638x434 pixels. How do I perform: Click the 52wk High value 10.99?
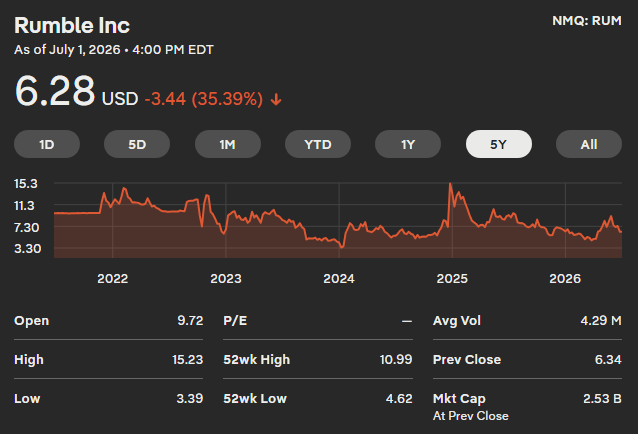tap(396, 360)
